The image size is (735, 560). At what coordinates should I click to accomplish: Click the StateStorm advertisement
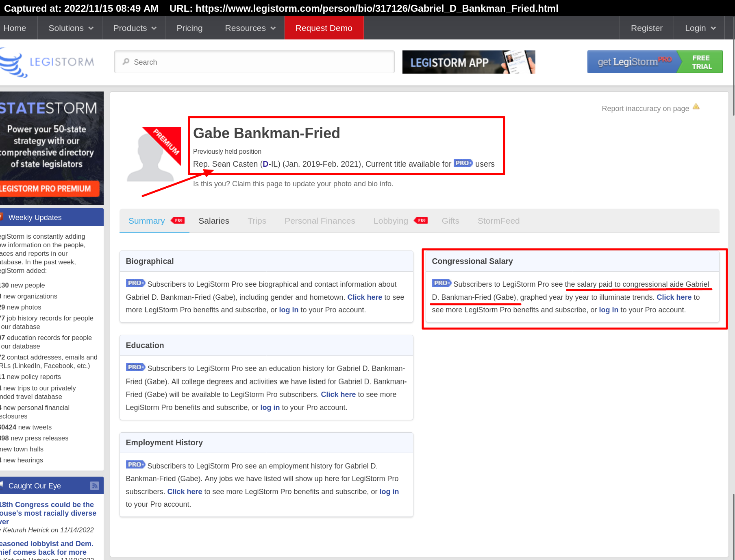coord(52,148)
